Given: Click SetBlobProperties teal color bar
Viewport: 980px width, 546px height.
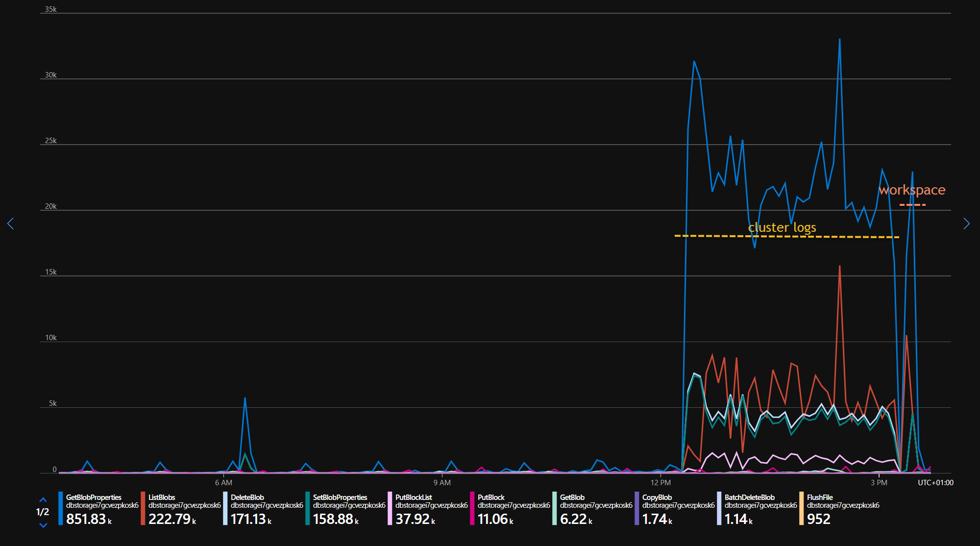Looking at the screenshot, I should (x=307, y=508).
